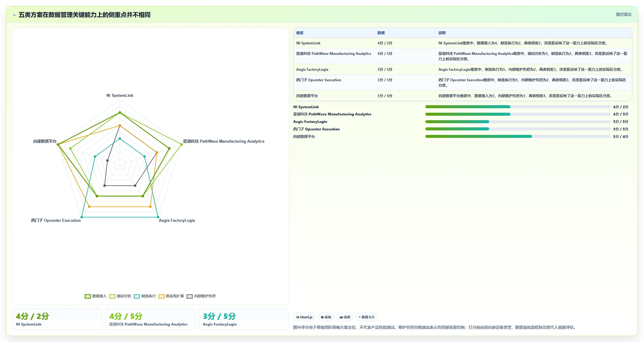The image size is (644, 342).
Task: Click the page title 五类方案在数据管理关键能力
Action: pyautogui.click(x=84, y=15)
